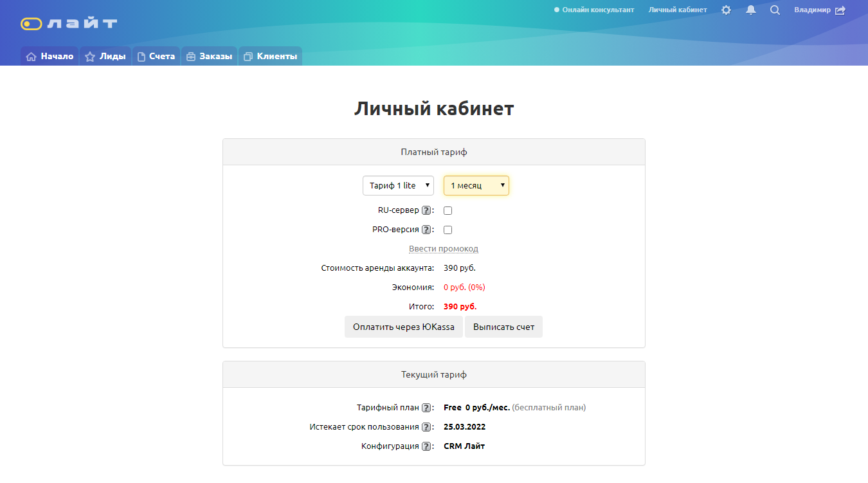Open the Клиенты tab

[x=270, y=57]
